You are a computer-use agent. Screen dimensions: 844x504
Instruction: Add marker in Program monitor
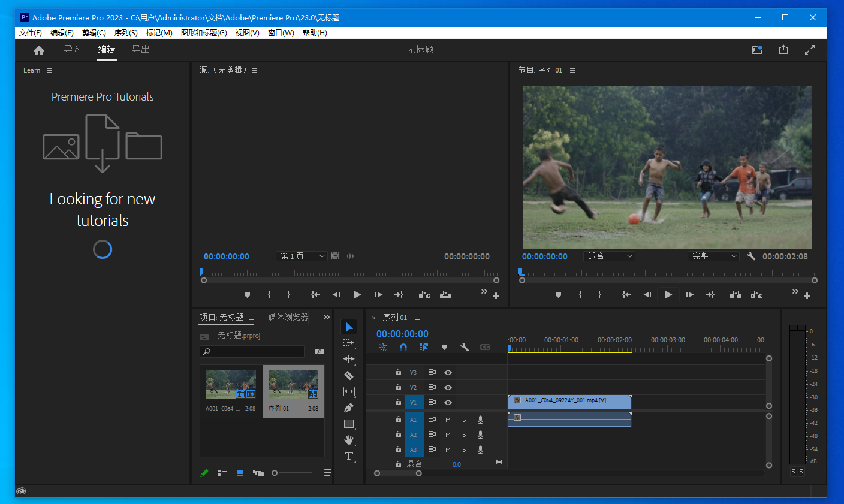point(558,294)
